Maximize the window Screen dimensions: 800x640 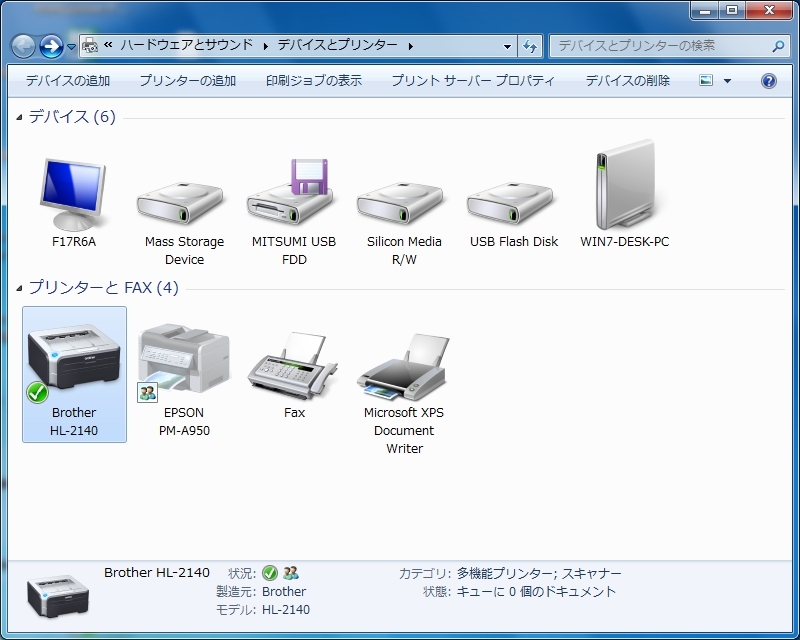pyautogui.click(x=732, y=10)
